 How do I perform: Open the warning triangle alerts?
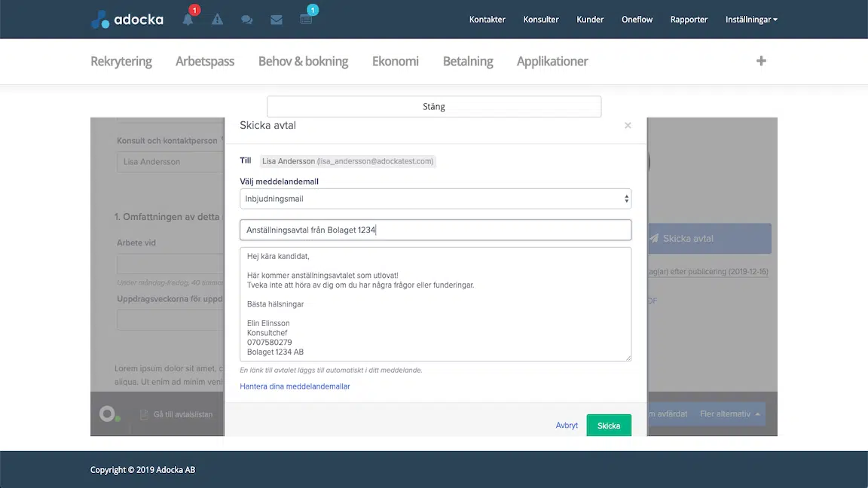pos(218,20)
